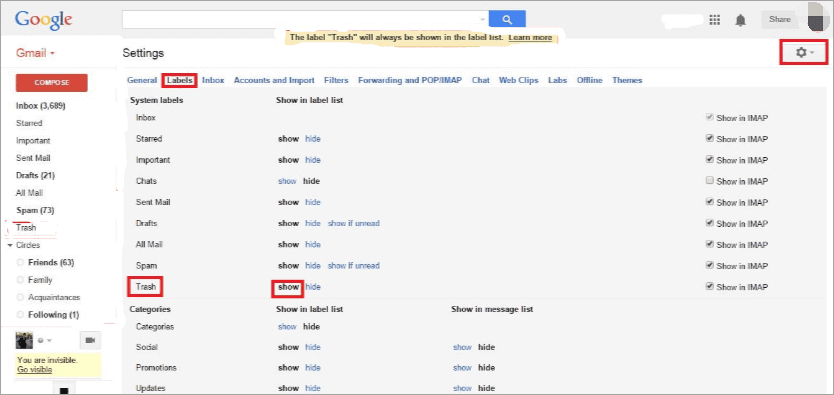Open Spam (73) in the sidebar
Screen dimensions: 834x395
(x=36, y=211)
